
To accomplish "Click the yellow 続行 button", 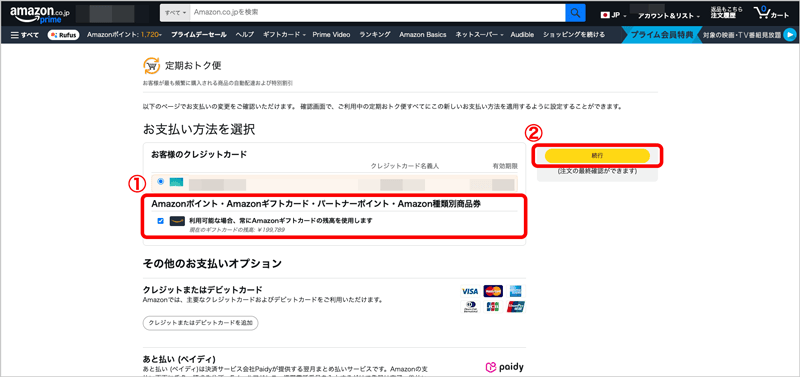I will pyautogui.click(x=597, y=156).
